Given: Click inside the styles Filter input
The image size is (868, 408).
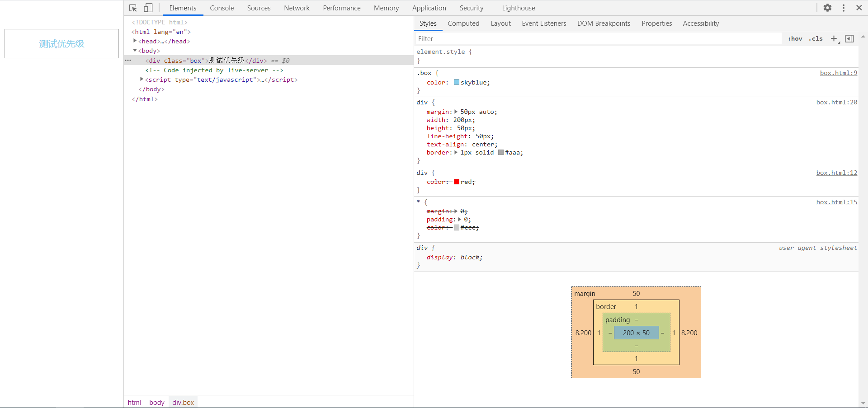Looking at the screenshot, I should click(x=497, y=38).
